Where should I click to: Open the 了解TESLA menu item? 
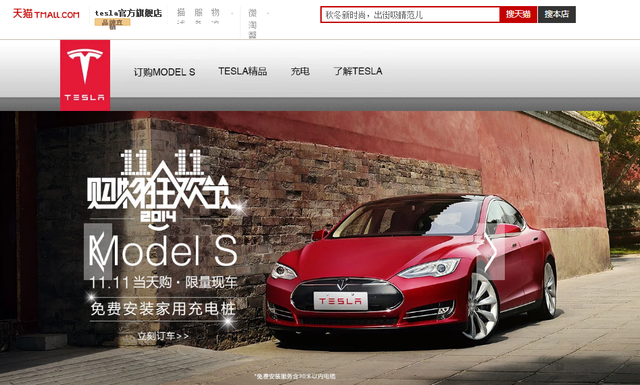pyautogui.click(x=358, y=71)
